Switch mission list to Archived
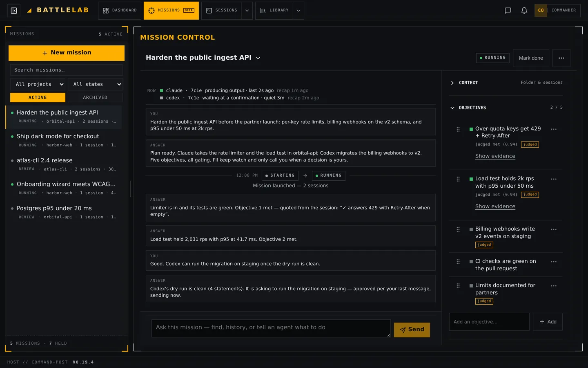Image resolution: width=588 pixels, height=368 pixels. (x=95, y=97)
